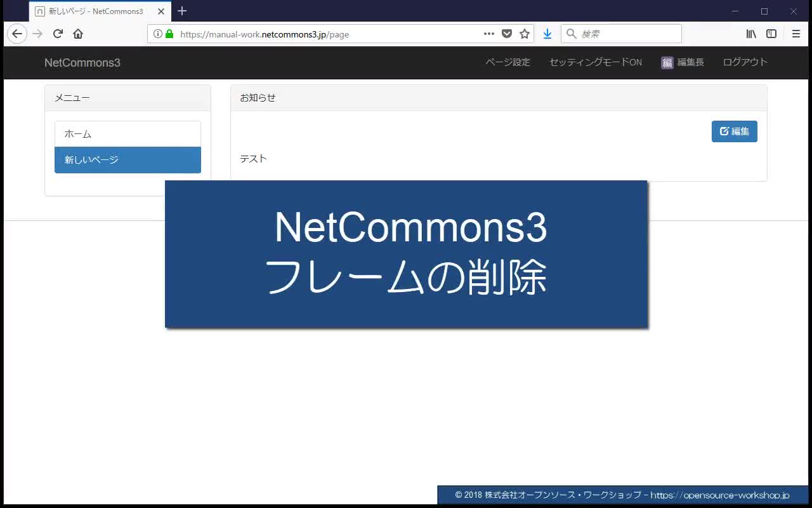This screenshot has width=812, height=508.
Task: Click ログアウト to log out
Action: (745, 62)
